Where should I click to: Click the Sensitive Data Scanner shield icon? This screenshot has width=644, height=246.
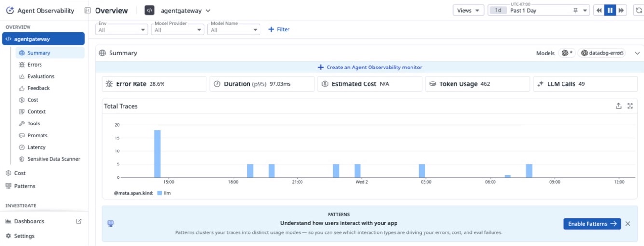click(x=22, y=159)
